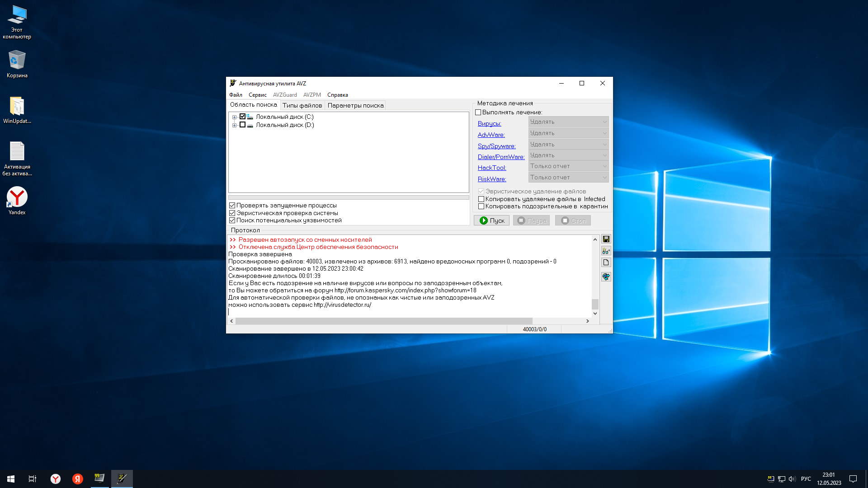The height and width of the screenshot is (488, 868).
Task: Click the protocol vertical scrollbar down arrow
Action: click(x=595, y=313)
